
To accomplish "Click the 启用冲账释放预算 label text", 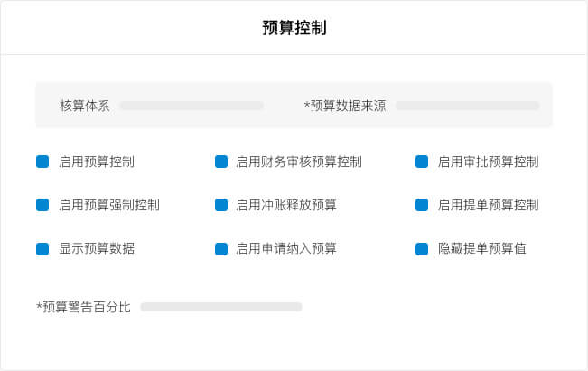I will coord(286,206).
